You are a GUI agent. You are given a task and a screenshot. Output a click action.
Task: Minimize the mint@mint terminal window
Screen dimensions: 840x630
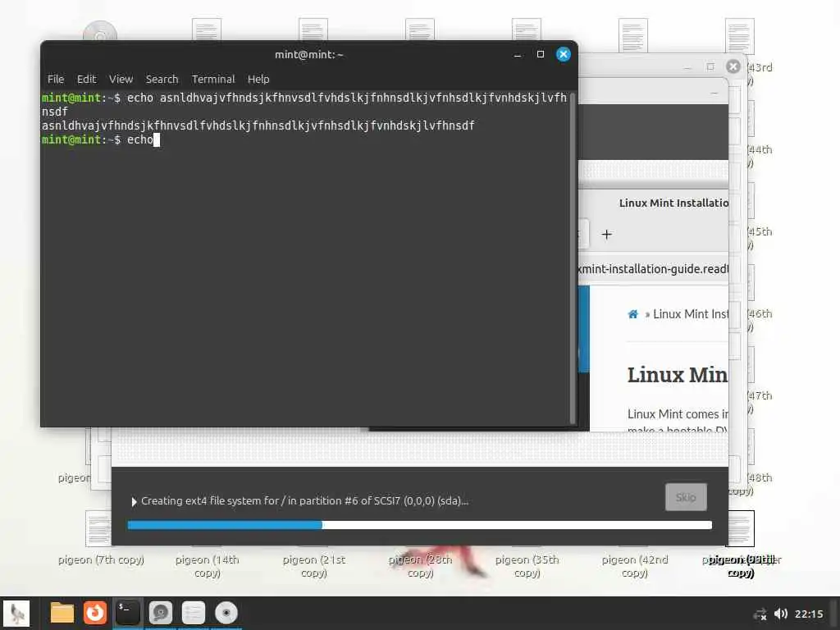(x=518, y=55)
